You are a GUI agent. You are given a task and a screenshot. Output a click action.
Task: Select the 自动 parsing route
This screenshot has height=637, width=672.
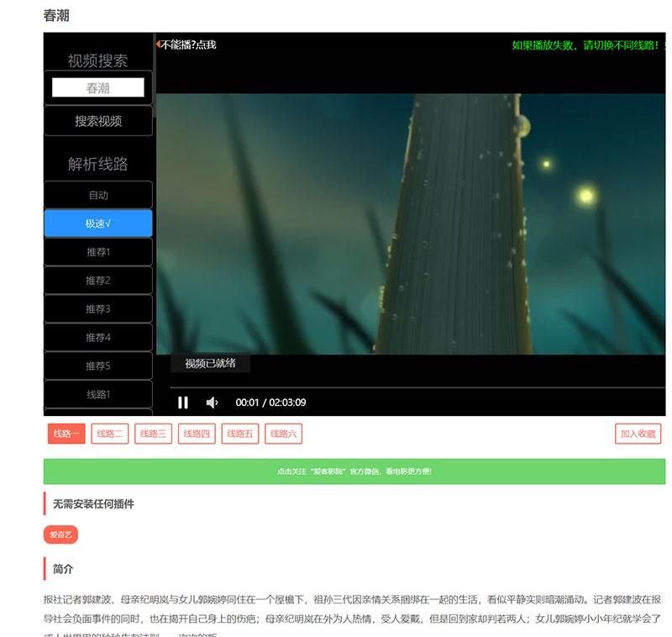click(x=98, y=195)
